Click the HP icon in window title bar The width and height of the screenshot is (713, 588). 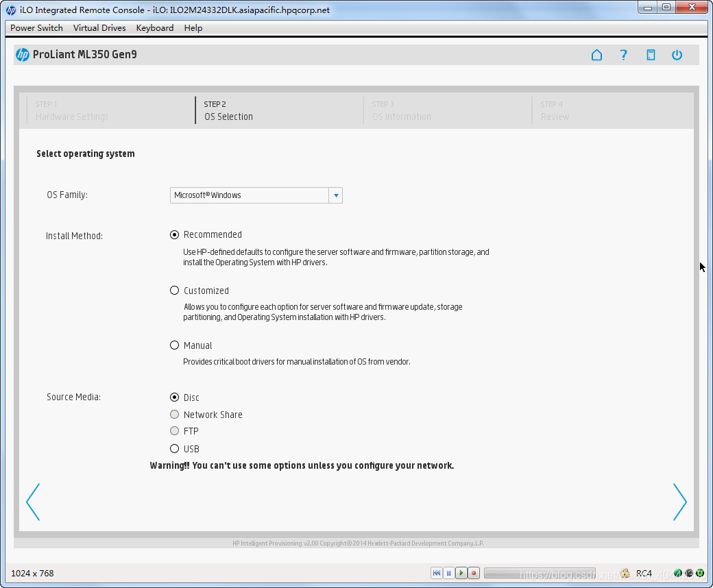coord(11,10)
